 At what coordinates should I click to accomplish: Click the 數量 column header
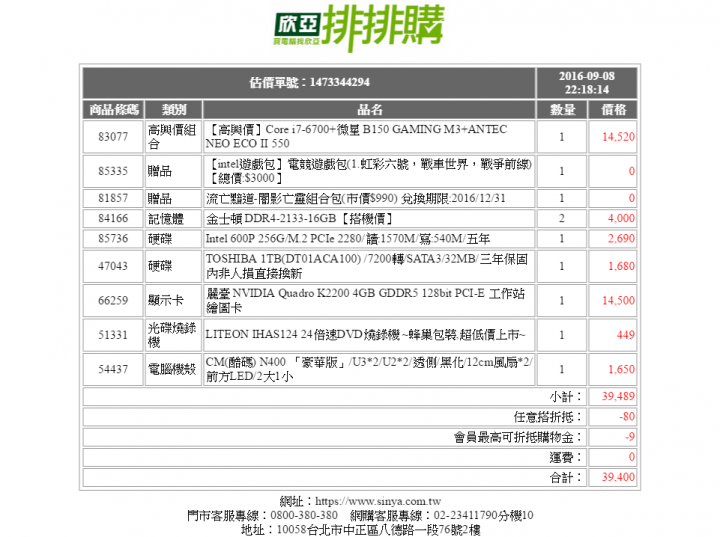[562, 110]
